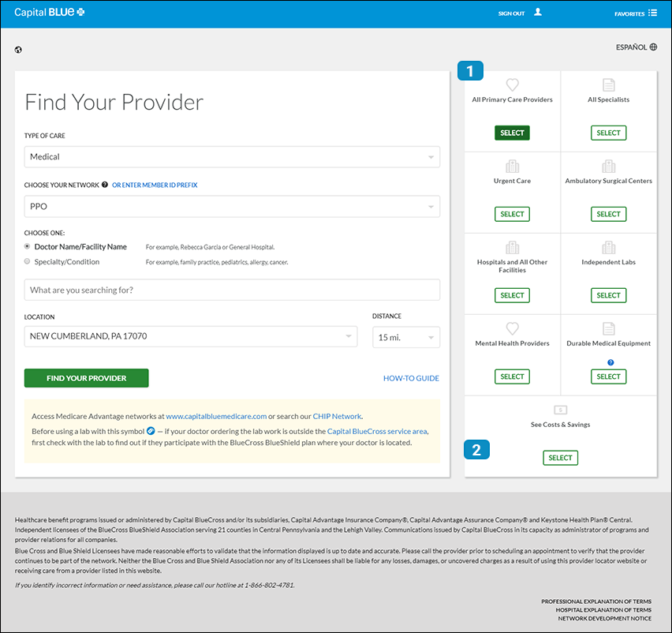
Task: Click the globe icon below the logo
Action: [x=18, y=50]
